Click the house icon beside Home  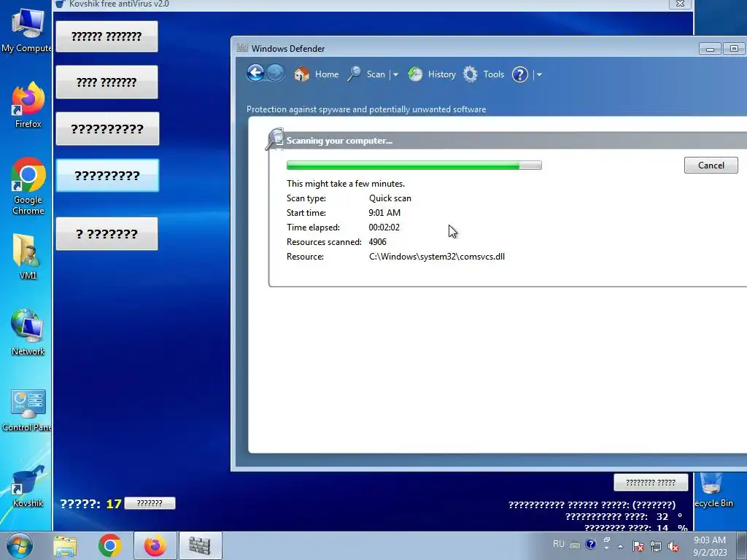[x=301, y=74]
